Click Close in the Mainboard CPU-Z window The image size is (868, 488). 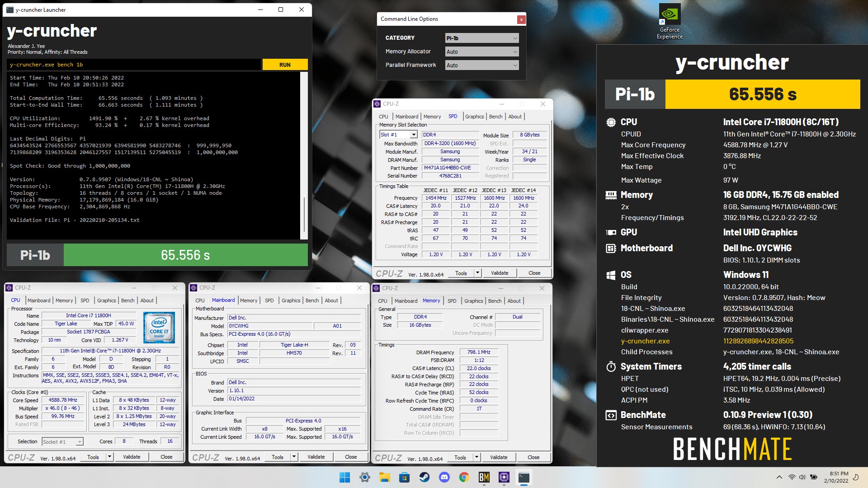351,457
